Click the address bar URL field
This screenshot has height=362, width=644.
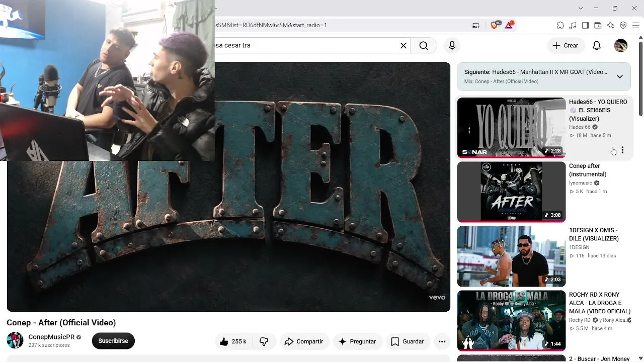click(341, 25)
